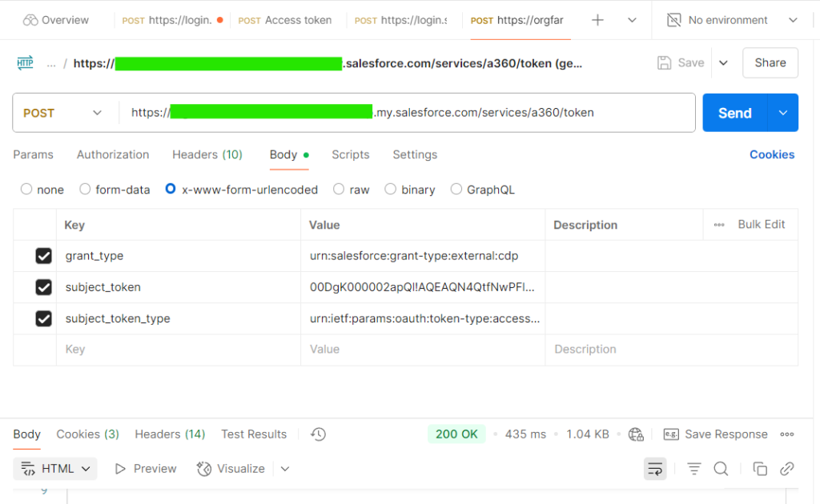
Task: Expand the open tabs list chevron
Action: point(632,20)
